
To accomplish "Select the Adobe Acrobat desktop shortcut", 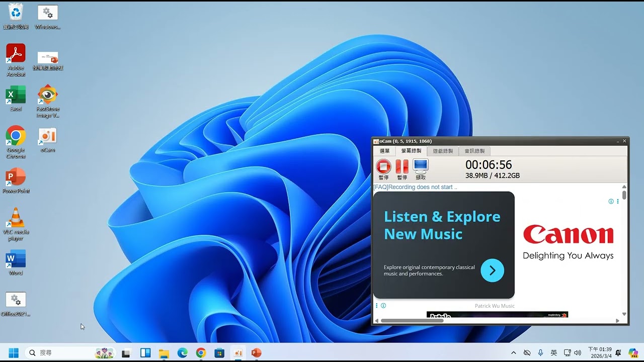I will coord(16,60).
